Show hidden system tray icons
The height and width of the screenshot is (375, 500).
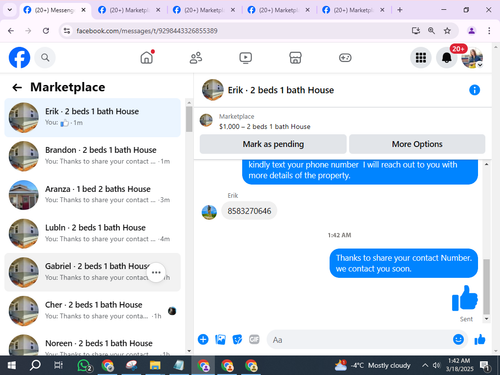coord(425,366)
